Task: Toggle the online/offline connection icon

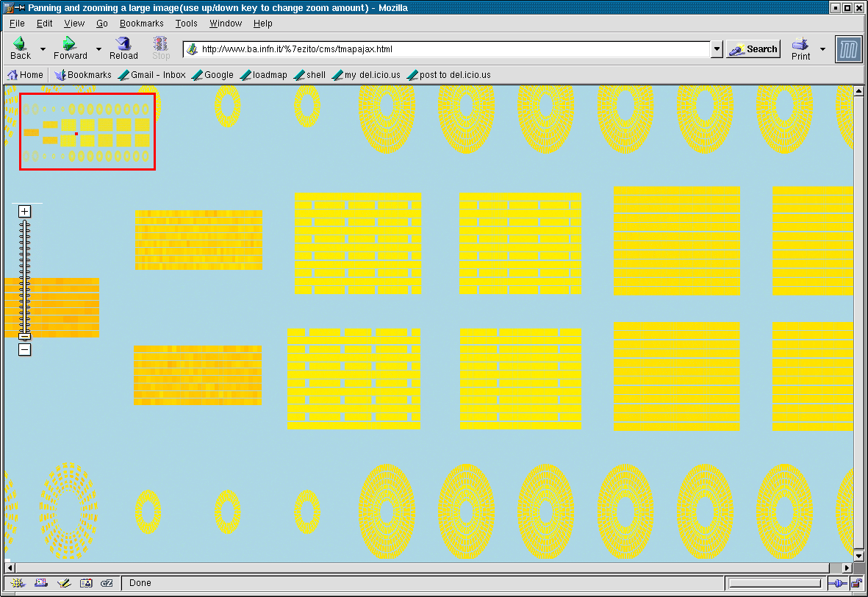Action: tap(837, 583)
